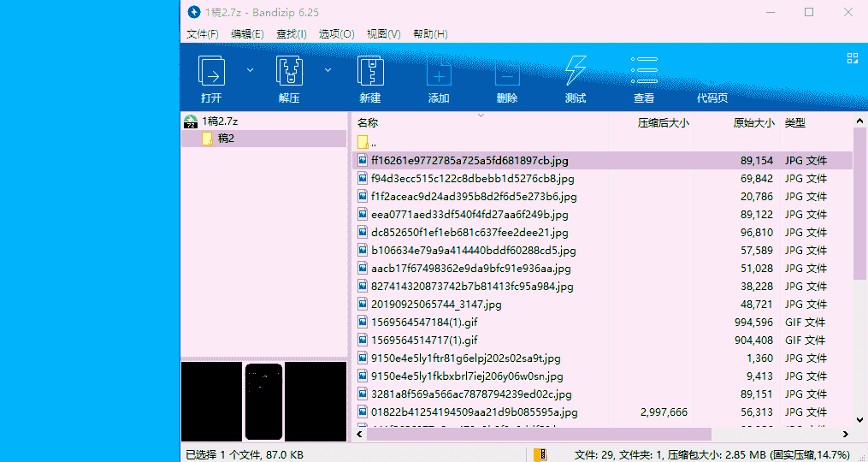
Task: Click icon of eea0771aed33df540f4fd27aa6f249b.jpg
Action: pyautogui.click(x=363, y=214)
